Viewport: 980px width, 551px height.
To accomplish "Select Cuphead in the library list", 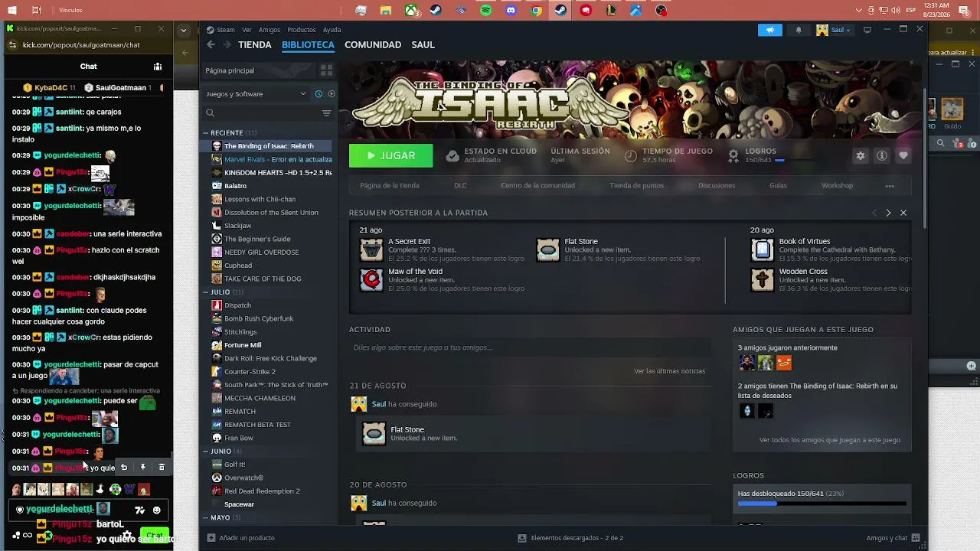I will coord(237,266).
